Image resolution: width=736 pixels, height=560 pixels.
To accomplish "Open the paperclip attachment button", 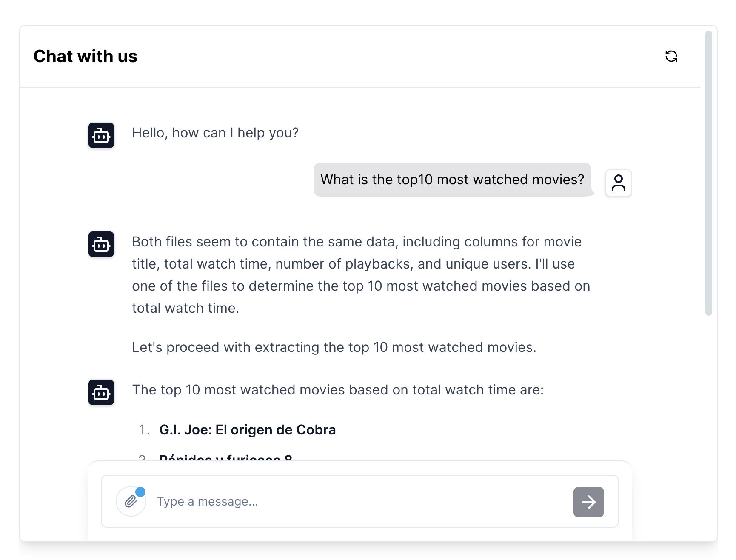I will (131, 502).
